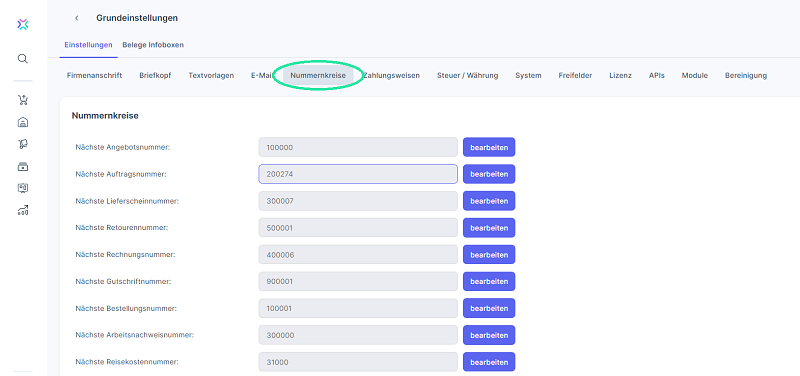Open the Zahlungsweisen sub-tab
This screenshot has width=800, height=376.
tap(391, 76)
